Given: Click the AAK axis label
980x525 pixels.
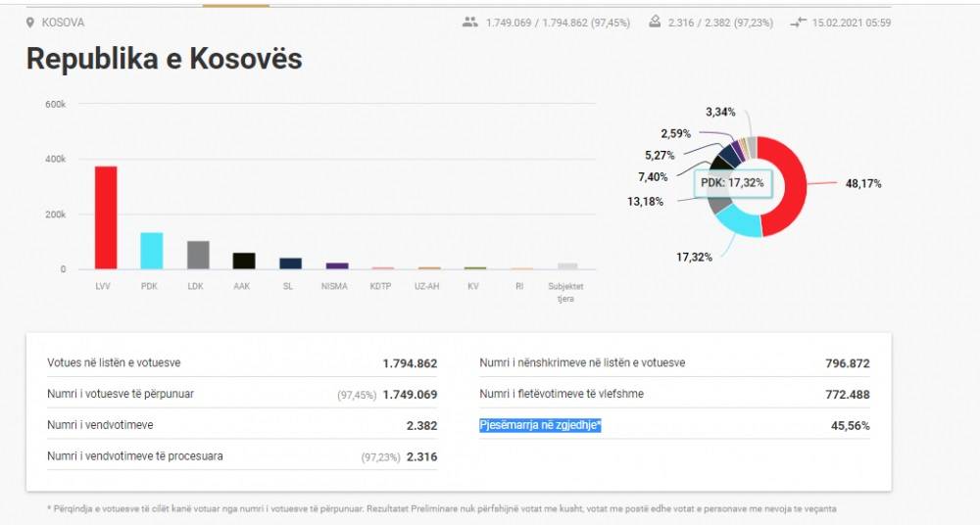Looking at the screenshot, I should (x=242, y=286).
